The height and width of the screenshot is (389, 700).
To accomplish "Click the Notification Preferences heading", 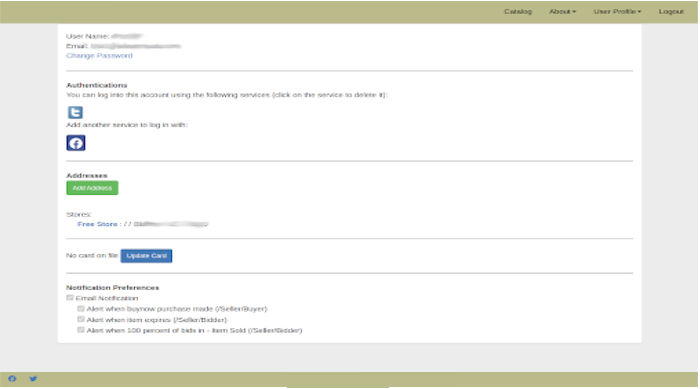I will pos(112,288).
